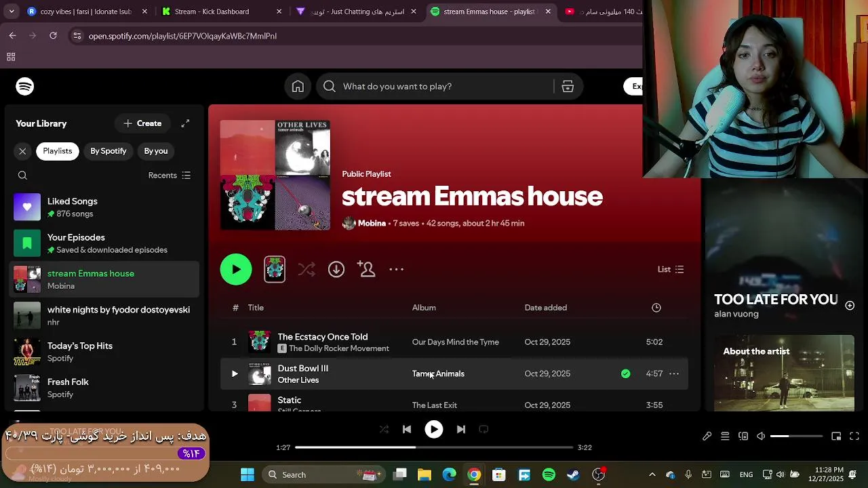Go back in the browser
Screen dimensions: 868x488
pos(12,36)
